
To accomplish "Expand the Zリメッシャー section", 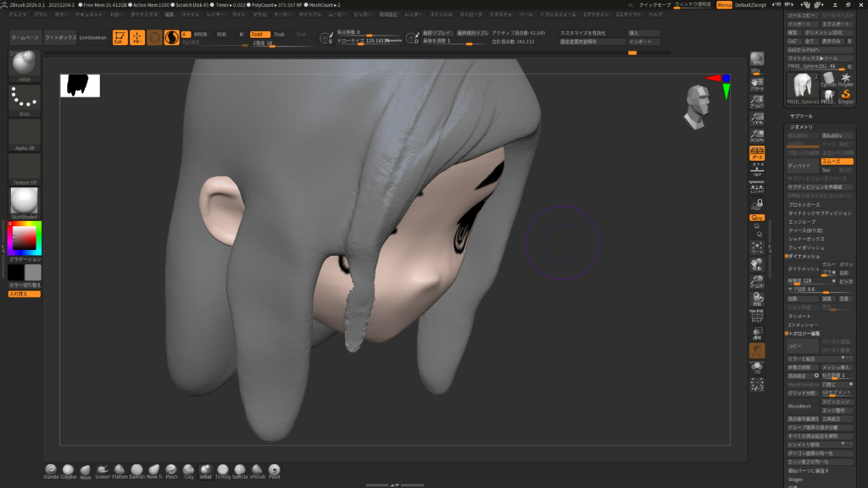I will 803,324.
